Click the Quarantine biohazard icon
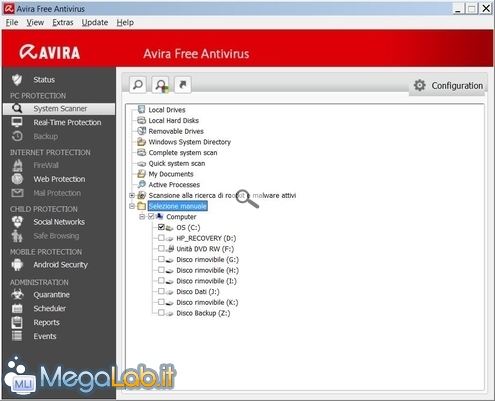 click(x=17, y=295)
